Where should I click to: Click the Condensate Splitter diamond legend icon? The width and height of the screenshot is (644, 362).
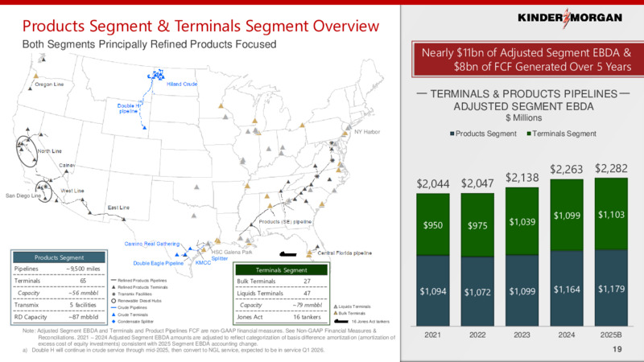(114, 321)
